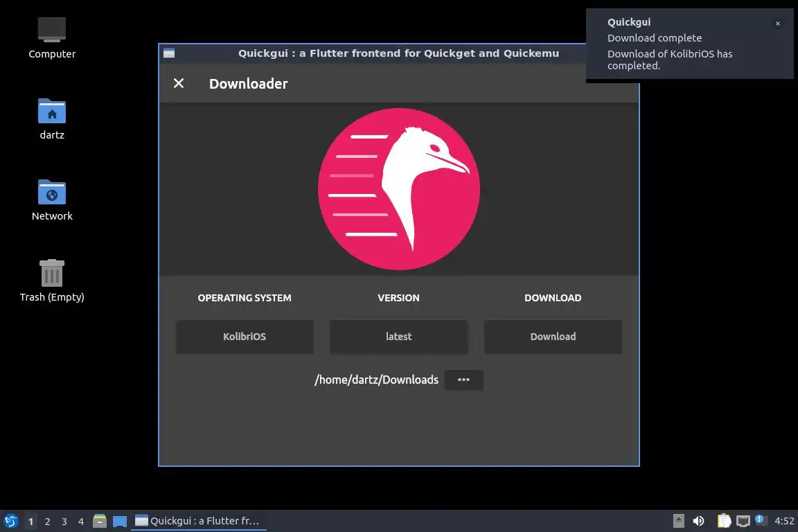Screen dimensions: 798x532
Task: Select the Network desktop icon
Action: (52, 200)
